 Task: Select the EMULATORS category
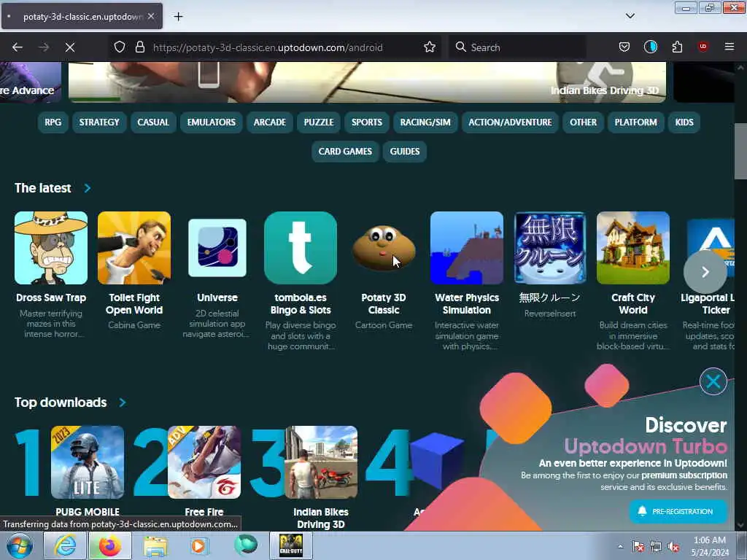point(211,122)
